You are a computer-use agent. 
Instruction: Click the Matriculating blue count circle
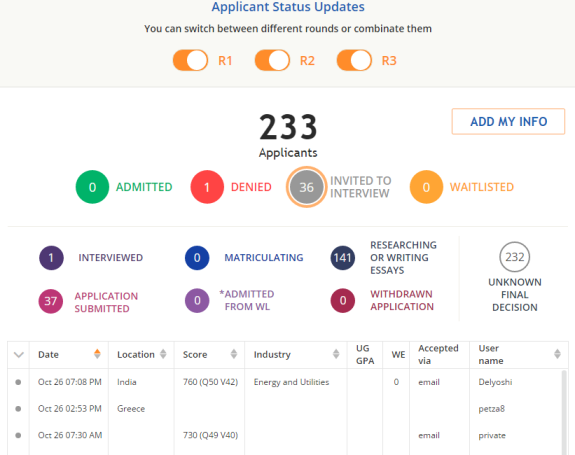pos(197,258)
